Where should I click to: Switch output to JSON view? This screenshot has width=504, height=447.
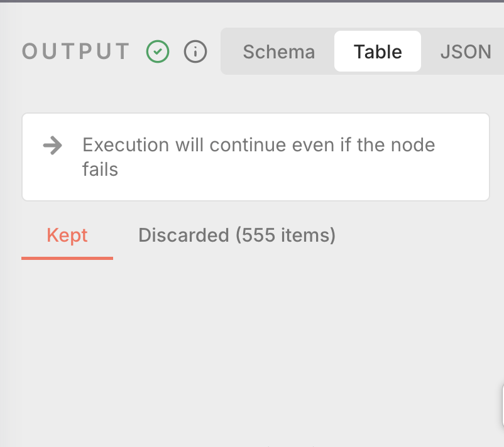click(x=466, y=51)
